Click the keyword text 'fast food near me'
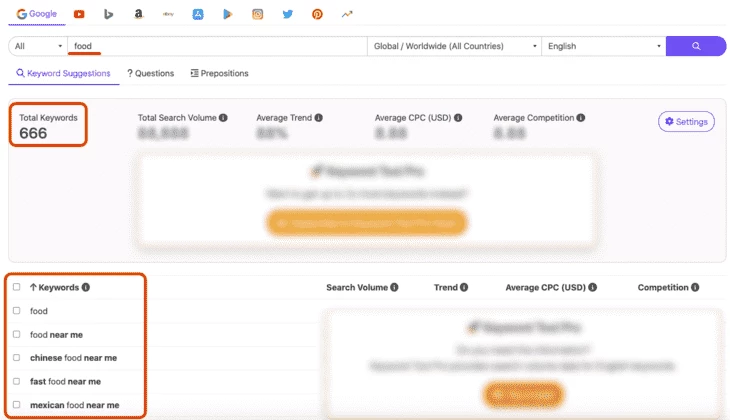Image resolution: width=730 pixels, height=420 pixels. 66,382
